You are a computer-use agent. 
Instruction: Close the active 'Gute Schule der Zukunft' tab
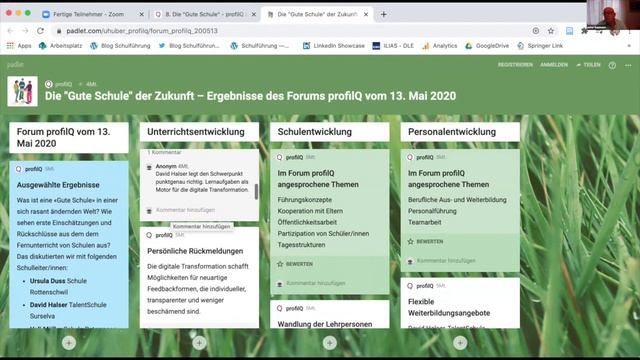366,14
